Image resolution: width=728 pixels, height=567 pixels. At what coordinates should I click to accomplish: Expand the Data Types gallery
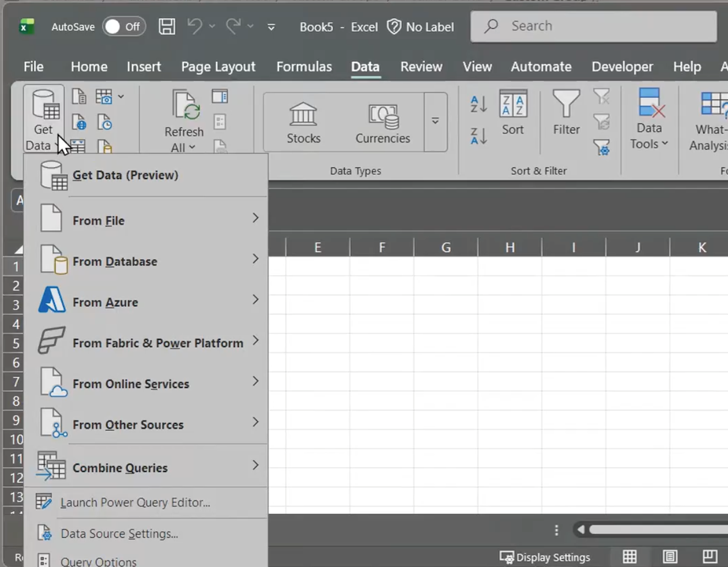click(435, 121)
